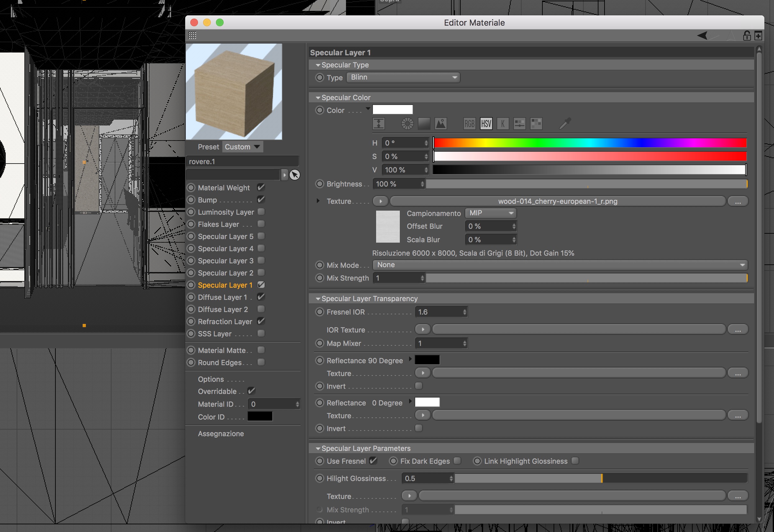Open the specular Type Blinn dropdown
The image size is (774, 532).
pyautogui.click(x=403, y=77)
